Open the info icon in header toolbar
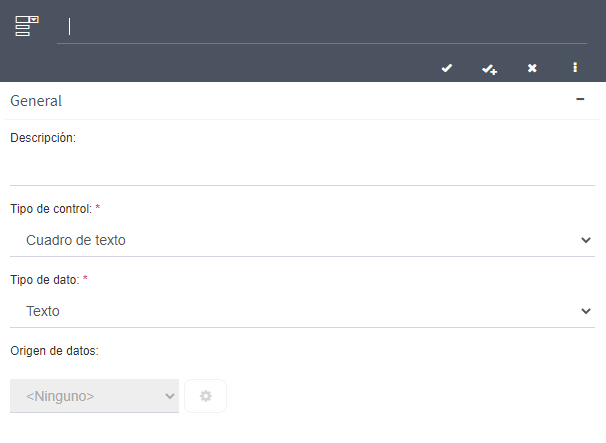The width and height of the screenshot is (606, 443). pos(575,67)
